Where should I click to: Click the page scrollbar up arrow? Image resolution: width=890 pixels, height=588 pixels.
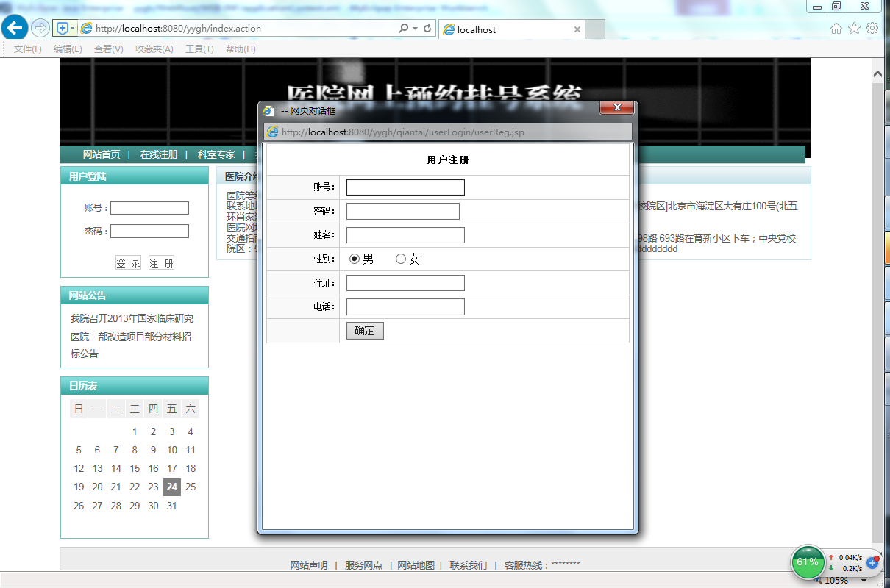click(x=877, y=74)
